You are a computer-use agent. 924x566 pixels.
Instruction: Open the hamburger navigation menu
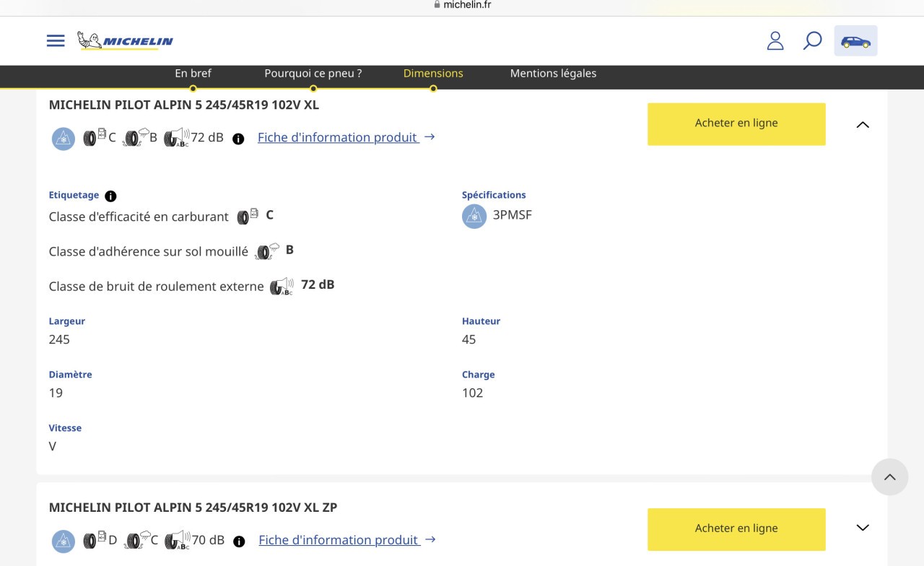click(56, 40)
